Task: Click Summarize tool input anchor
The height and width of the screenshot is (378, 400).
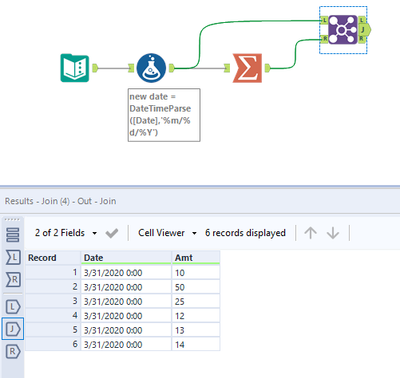Action: point(227,68)
